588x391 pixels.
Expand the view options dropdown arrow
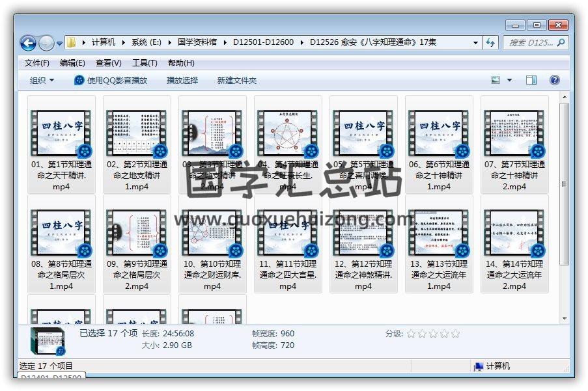(x=510, y=80)
